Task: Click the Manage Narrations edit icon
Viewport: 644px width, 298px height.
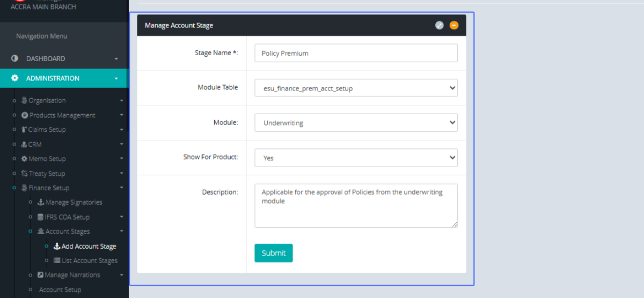Action: click(x=41, y=275)
